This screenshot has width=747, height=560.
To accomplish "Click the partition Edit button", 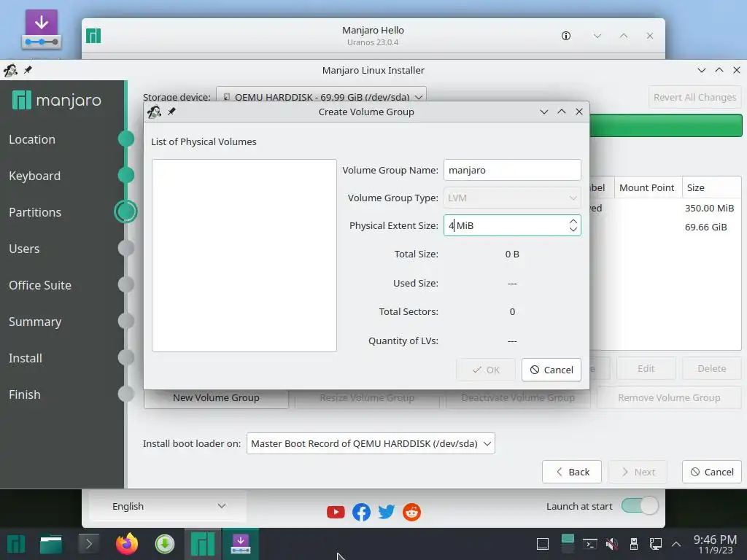I will 646,368.
